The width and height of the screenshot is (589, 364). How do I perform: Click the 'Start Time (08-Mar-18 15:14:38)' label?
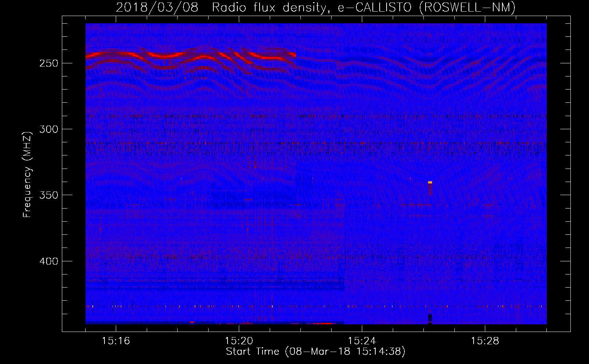pos(316,352)
